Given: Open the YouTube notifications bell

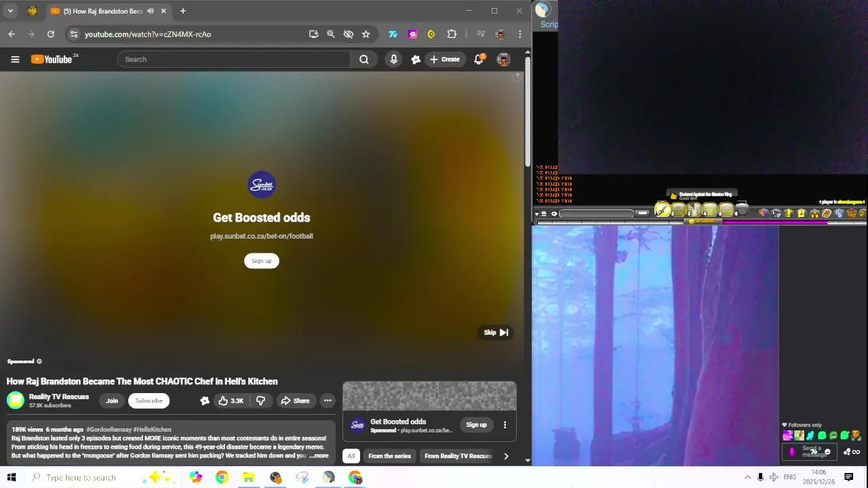Looking at the screenshot, I should (479, 60).
